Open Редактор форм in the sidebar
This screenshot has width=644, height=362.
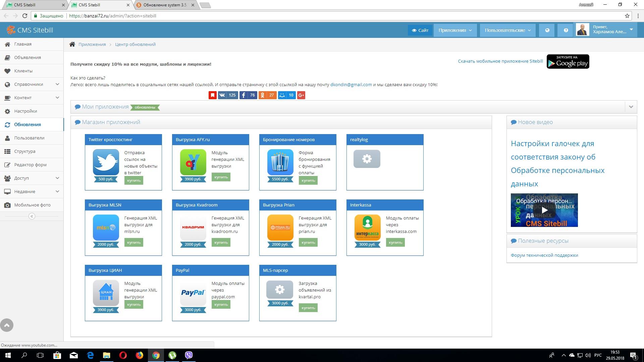click(x=32, y=165)
